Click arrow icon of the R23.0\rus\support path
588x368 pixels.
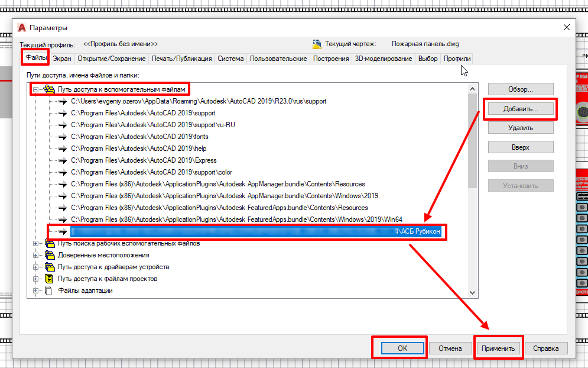point(63,101)
